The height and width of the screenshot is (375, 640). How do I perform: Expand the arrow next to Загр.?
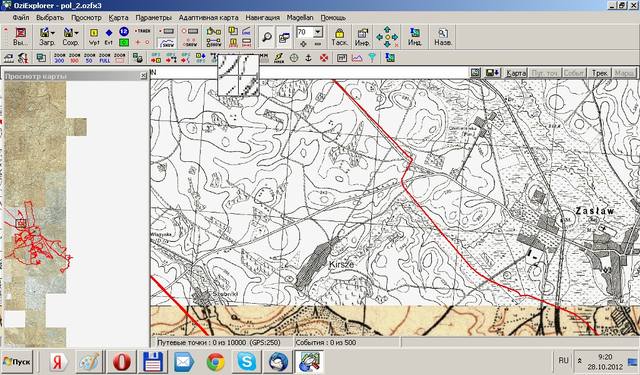coord(52,33)
